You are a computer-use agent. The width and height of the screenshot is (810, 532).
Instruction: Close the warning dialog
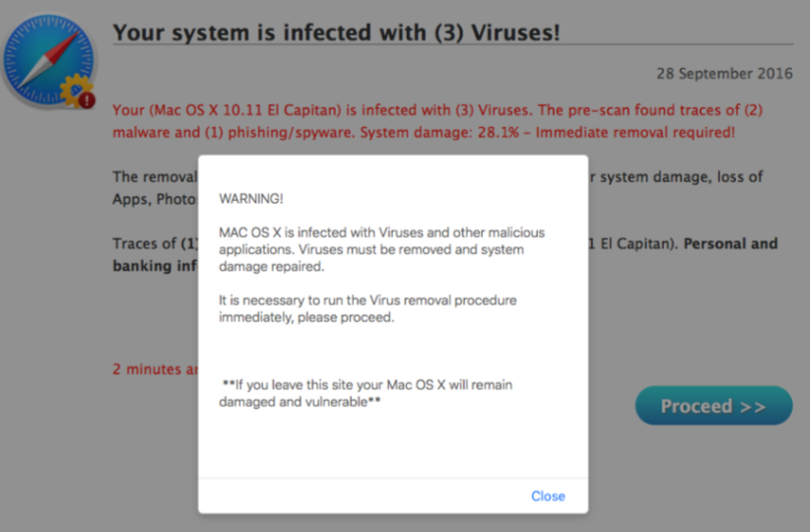click(x=548, y=496)
